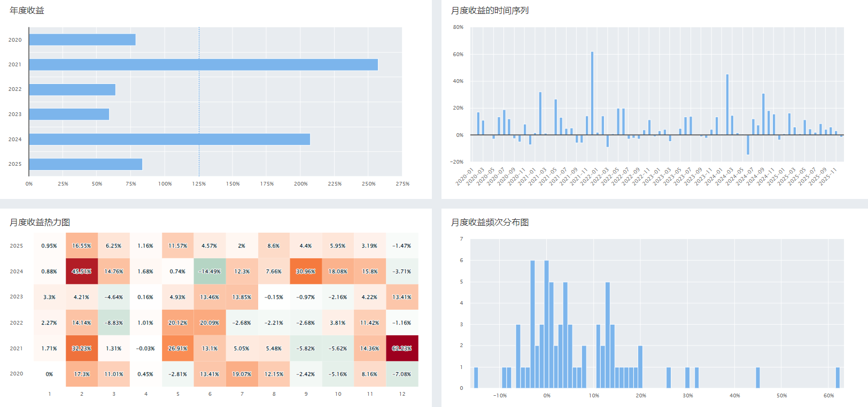Click the -14.49% heatmap cell in 2024
The width and height of the screenshot is (868, 407).
coord(210,271)
